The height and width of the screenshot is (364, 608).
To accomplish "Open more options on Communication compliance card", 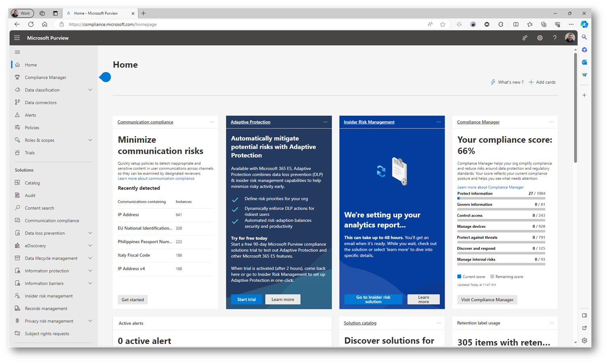I will click(212, 122).
